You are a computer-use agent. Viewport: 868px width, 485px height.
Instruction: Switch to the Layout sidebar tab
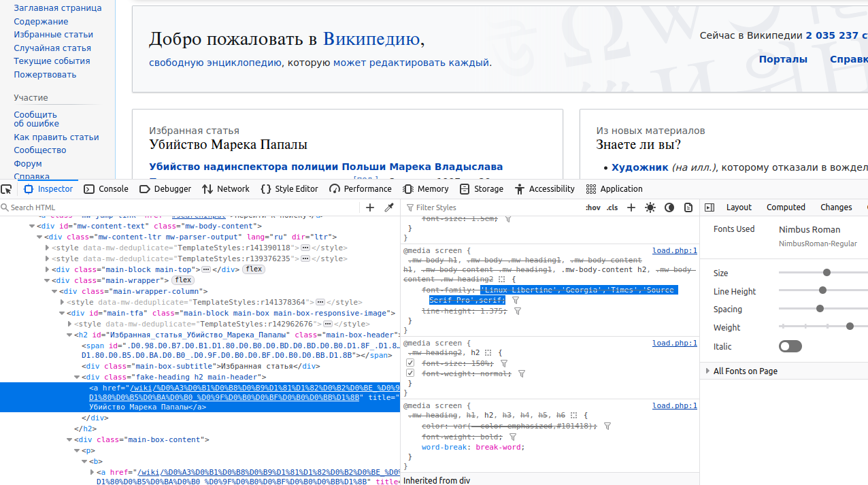739,207
